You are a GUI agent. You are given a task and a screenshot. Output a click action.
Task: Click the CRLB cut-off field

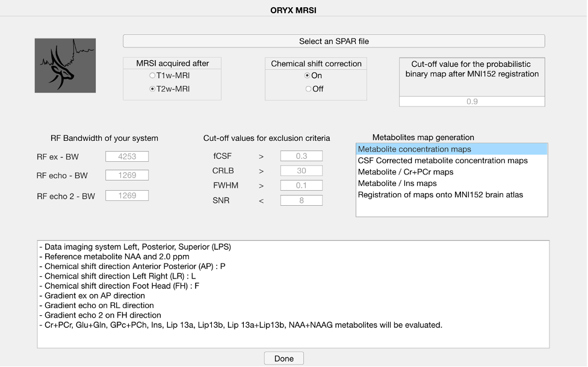click(302, 171)
